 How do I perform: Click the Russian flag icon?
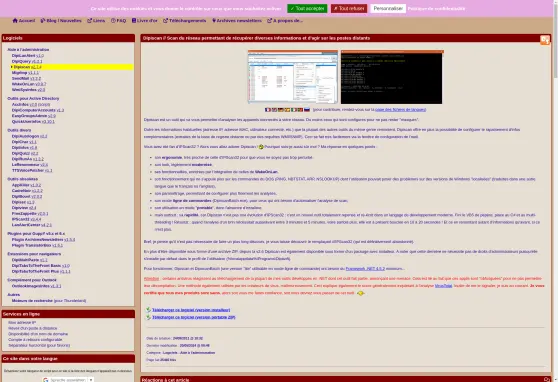(x=307, y=110)
